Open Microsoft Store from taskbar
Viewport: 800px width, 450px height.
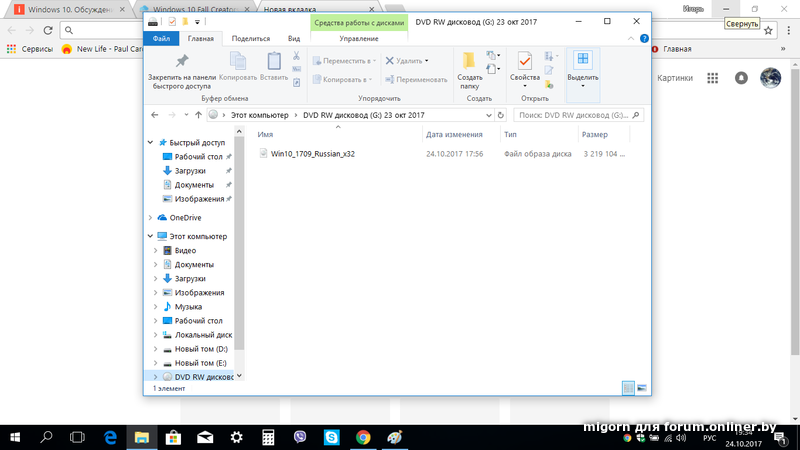(x=173, y=437)
